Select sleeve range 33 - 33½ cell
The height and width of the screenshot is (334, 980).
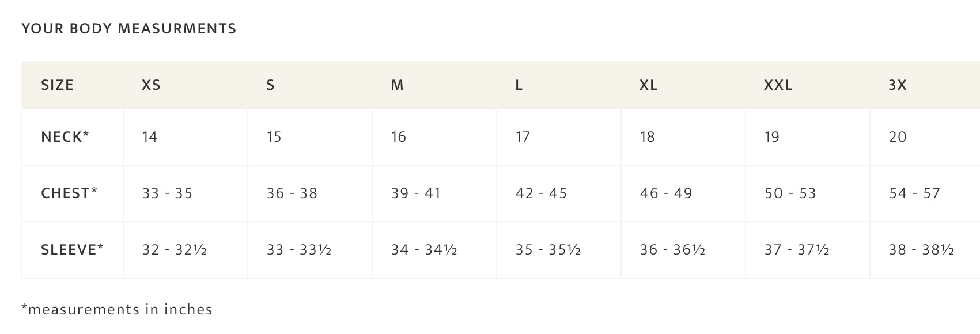click(299, 249)
